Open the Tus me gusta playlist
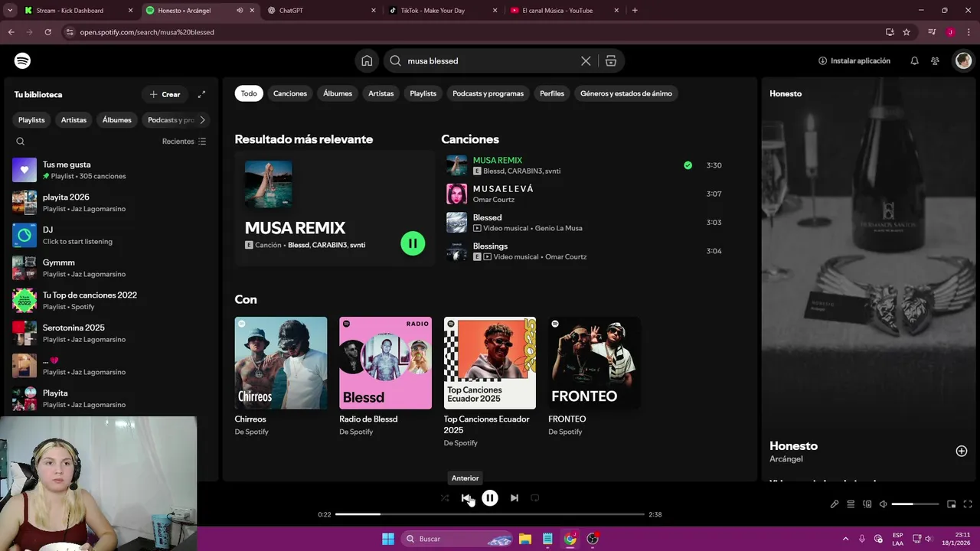Image resolution: width=980 pixels, height=551 pixels. pyautogui.click(x=111, y=170)
